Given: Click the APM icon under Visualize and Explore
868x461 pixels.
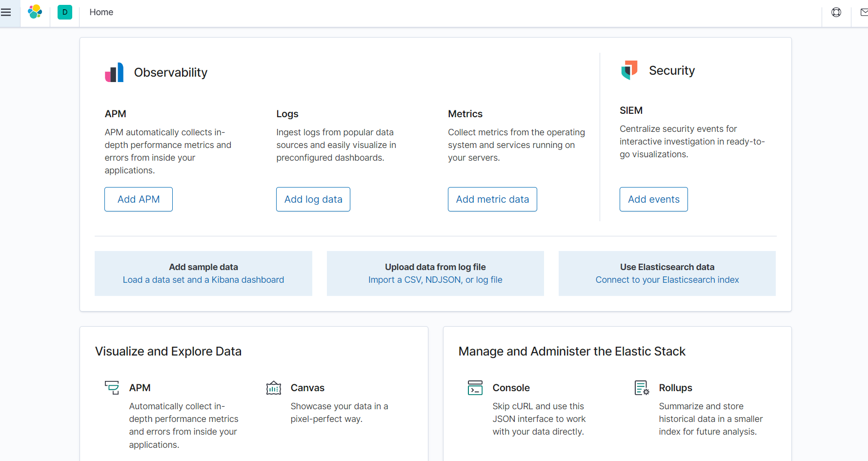Looking at the screenshot, I should [112, 388].
